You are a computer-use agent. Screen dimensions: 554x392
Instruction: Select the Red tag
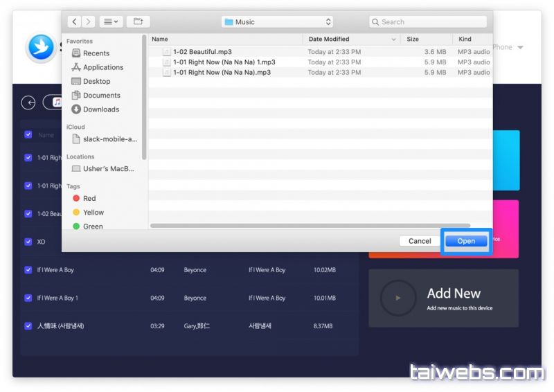89,198
